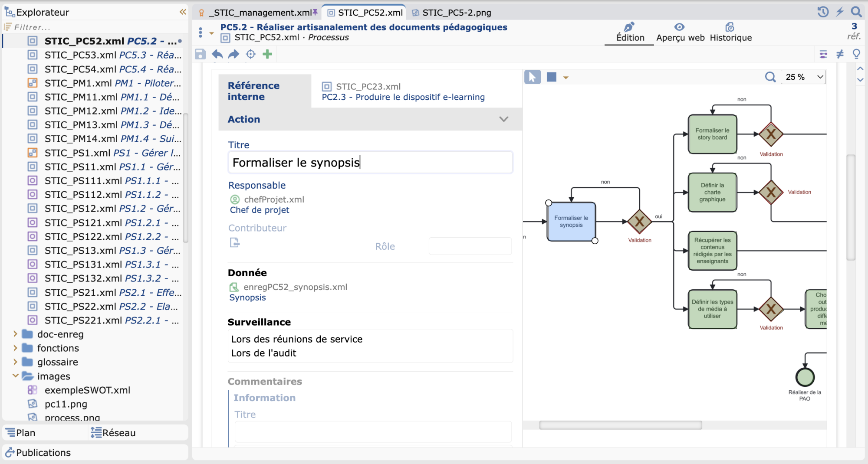Click the save icon in the editor toolbar
Image resolution: width=868 pixels, height=464 pixels.
pyautogui.click(x=200, y=54)
